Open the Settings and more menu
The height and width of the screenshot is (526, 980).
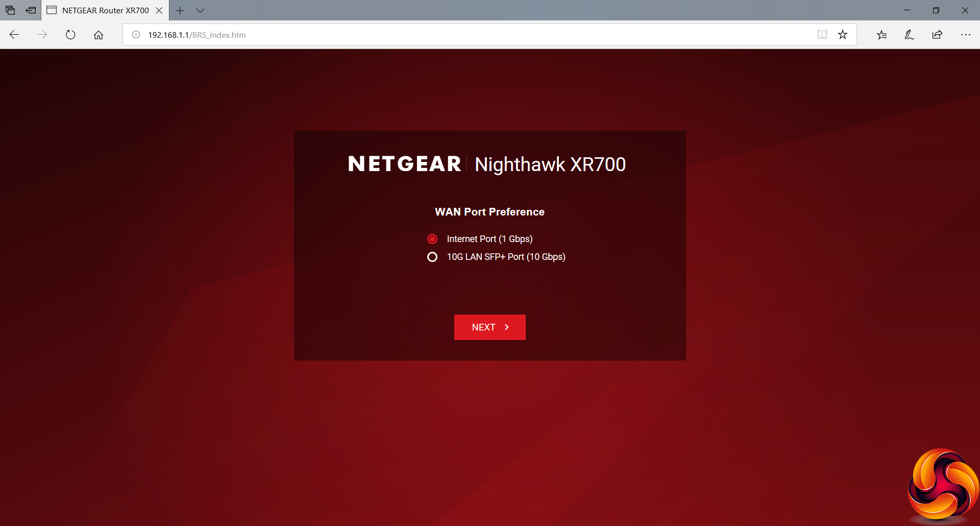pyautogui.click(x=965, y=35)
